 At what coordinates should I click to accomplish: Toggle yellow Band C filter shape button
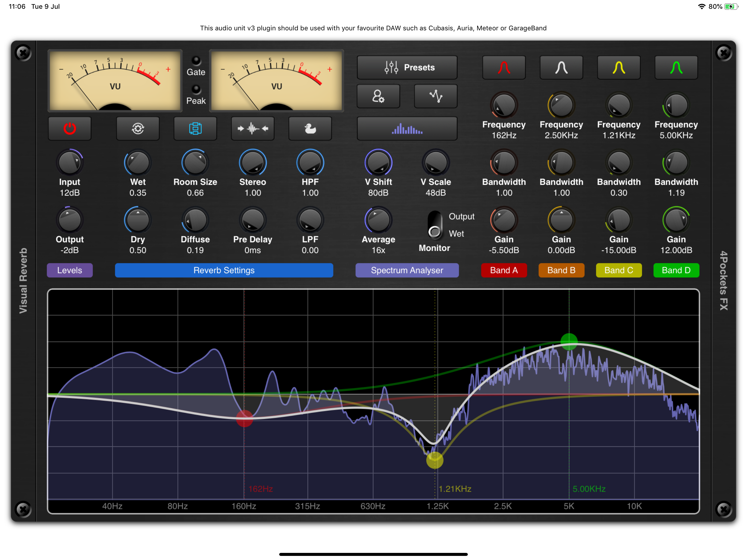coord(619,68)
